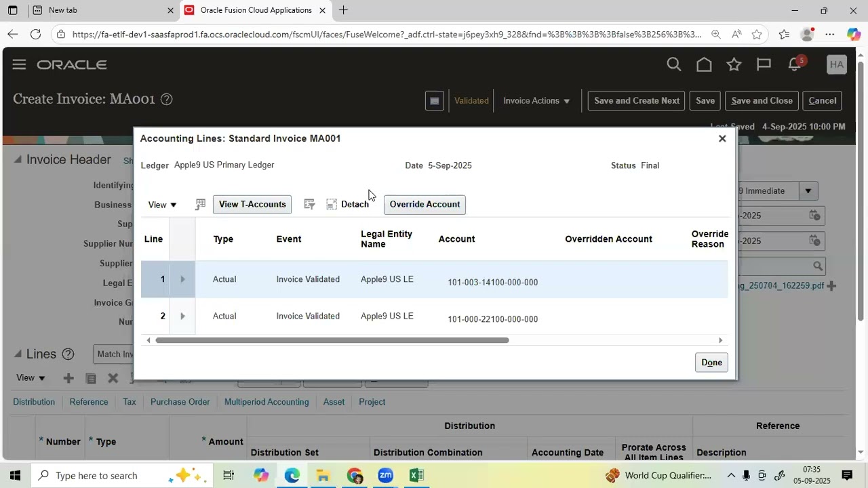Screen dimensions: 868x488
Task: Click the help icon beside Lines heading
Action: [68, 354]
